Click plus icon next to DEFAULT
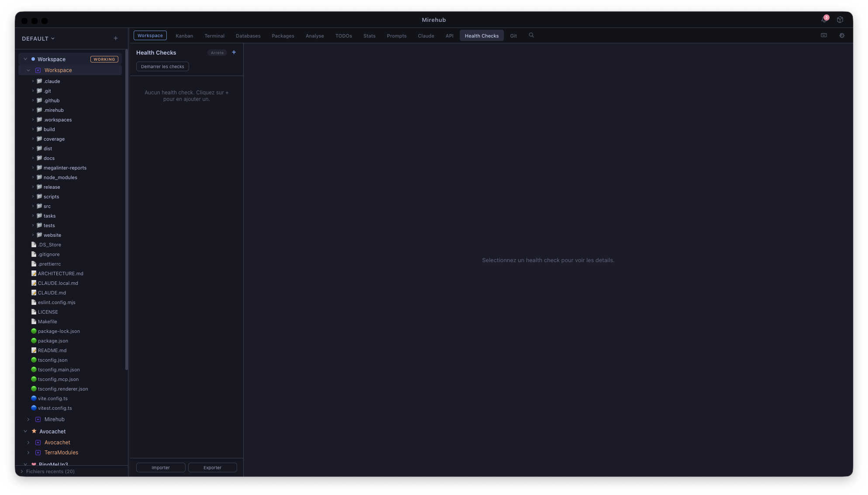The height and width of the screenshot is (495, 868). click(x=116, y=38)
